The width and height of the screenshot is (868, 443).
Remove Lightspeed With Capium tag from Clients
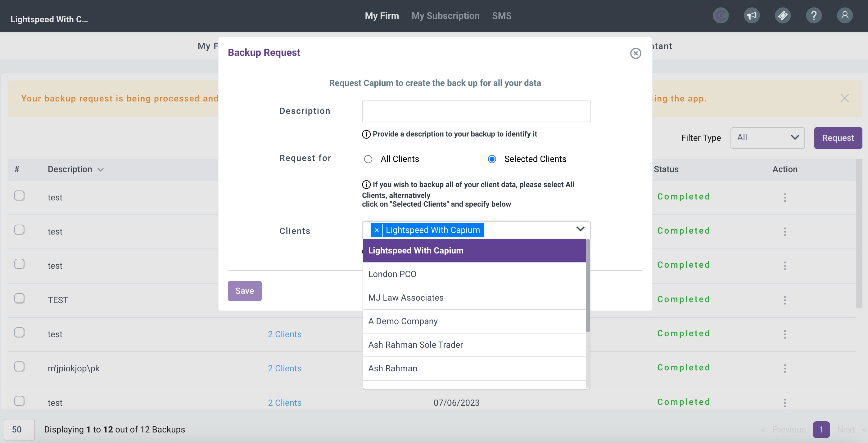click(376, 230)
